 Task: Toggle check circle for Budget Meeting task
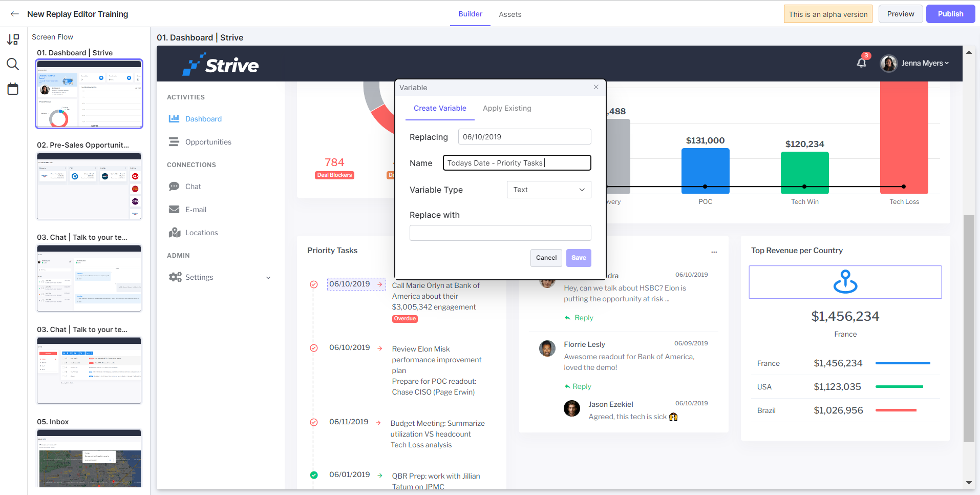314,422
